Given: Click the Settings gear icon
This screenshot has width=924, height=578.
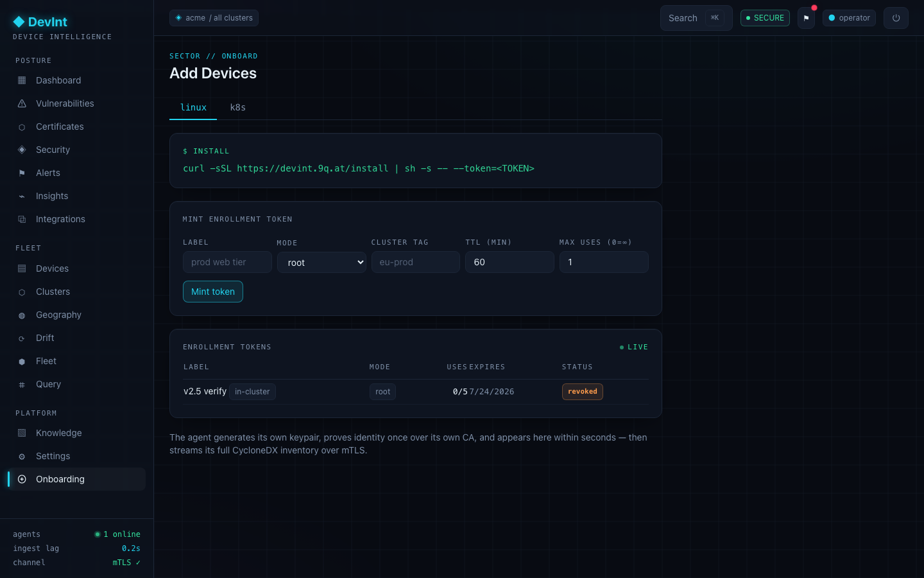Looking at the screenshot, I should [22, 457].
